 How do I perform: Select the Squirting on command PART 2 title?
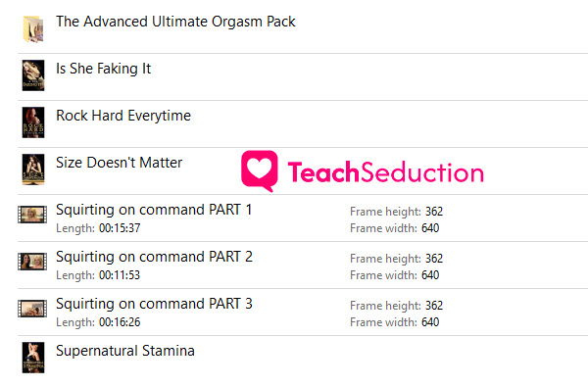tap(154, 257)
